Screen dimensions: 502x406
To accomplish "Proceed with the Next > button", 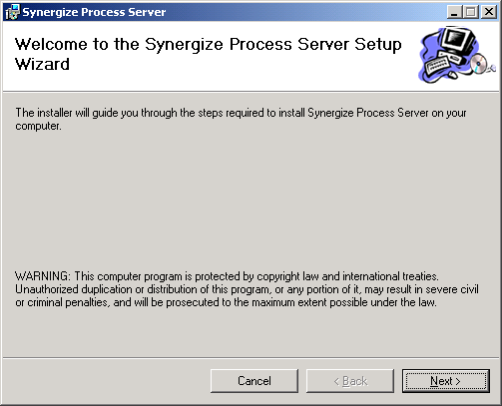I will 446,381.
